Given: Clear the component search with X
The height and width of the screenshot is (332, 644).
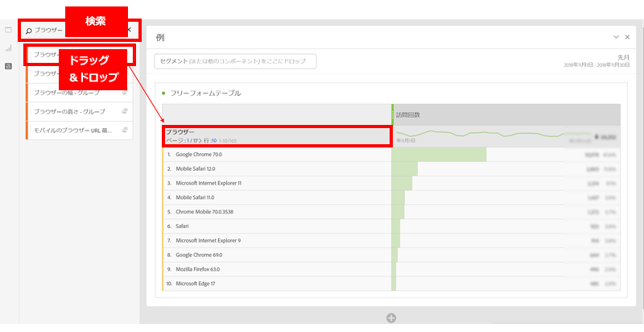Looking at the screenshot, I should pos(129,30).
